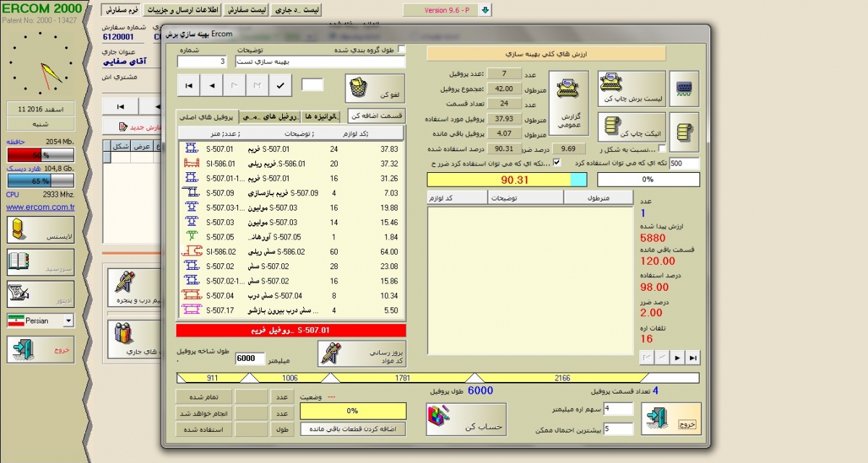Viewport: 868px width, 463px height.
Task: Open اطلاعات ارسال و جزييات tab
Action: [x=183, y=11]
